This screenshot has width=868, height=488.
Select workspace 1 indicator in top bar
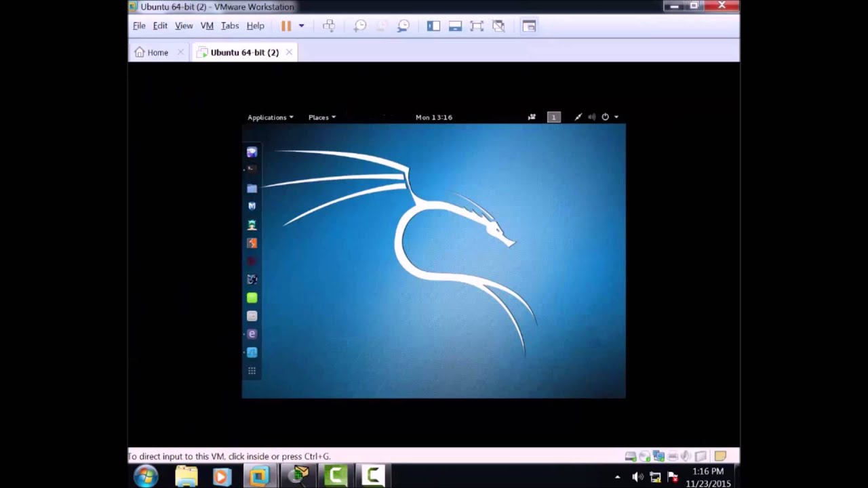click(x=554, y=117)
